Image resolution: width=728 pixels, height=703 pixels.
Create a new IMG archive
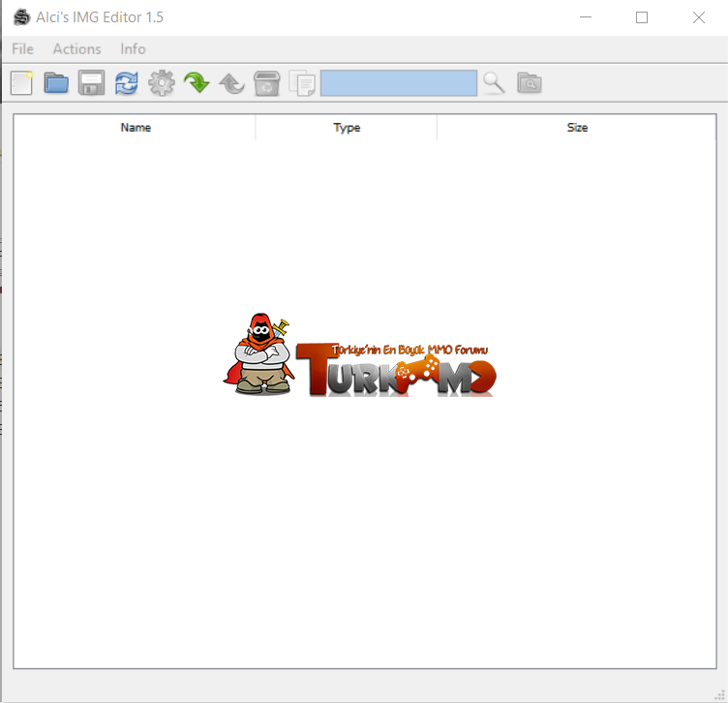[21, 83]
